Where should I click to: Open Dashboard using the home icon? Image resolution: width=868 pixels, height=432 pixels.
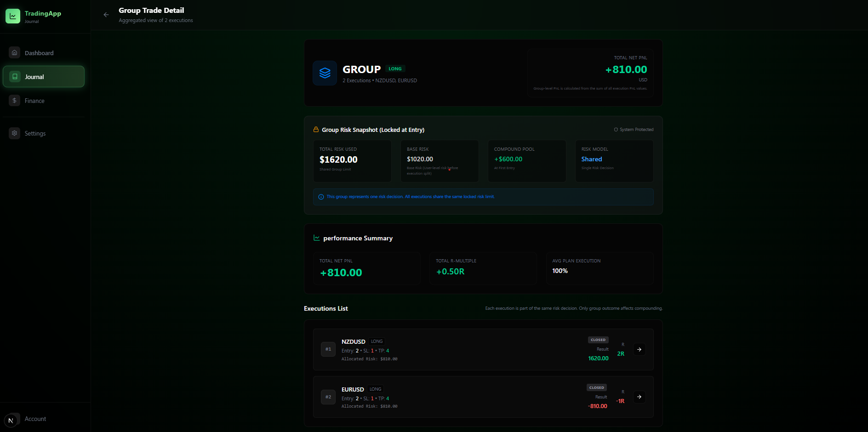click(x=14, y=52)
